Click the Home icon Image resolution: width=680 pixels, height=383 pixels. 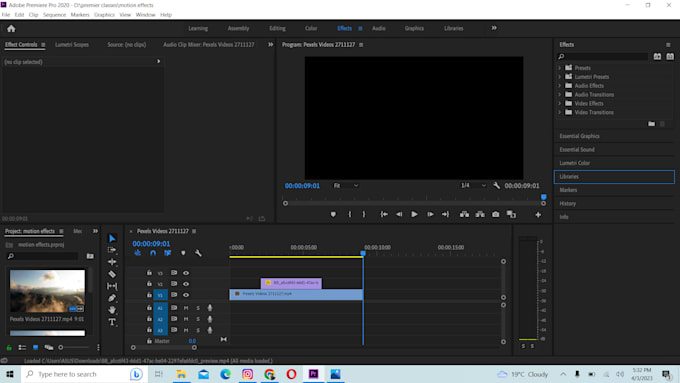[x=11, y=29]
